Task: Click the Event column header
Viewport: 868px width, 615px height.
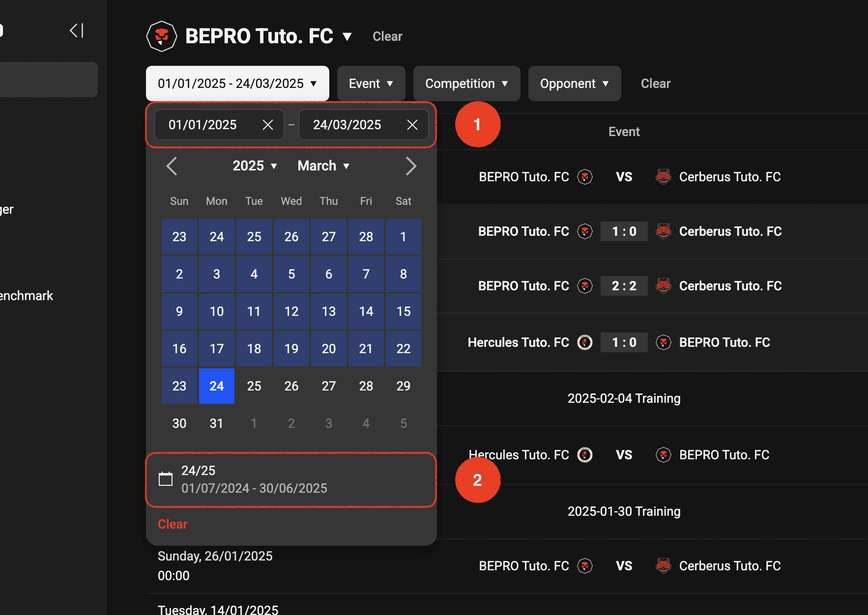Action: coord(624,132)
